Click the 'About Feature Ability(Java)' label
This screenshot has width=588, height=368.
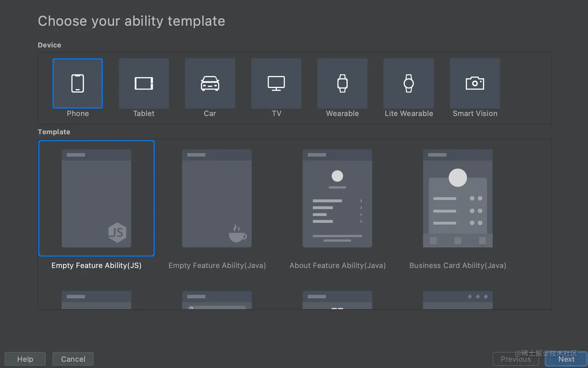[338, 266]
